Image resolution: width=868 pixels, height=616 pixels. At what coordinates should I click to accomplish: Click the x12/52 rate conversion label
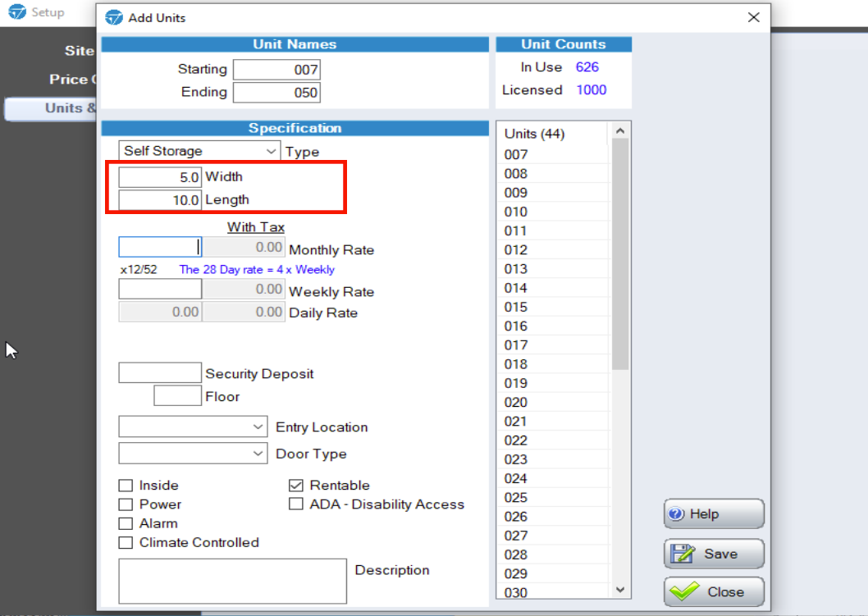[139, 270]
